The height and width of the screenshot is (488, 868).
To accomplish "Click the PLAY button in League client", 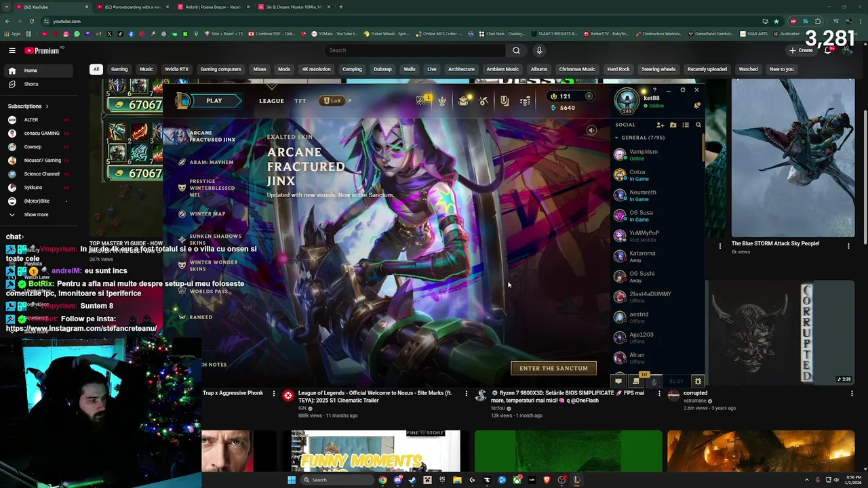I will [x=214, y=101].
